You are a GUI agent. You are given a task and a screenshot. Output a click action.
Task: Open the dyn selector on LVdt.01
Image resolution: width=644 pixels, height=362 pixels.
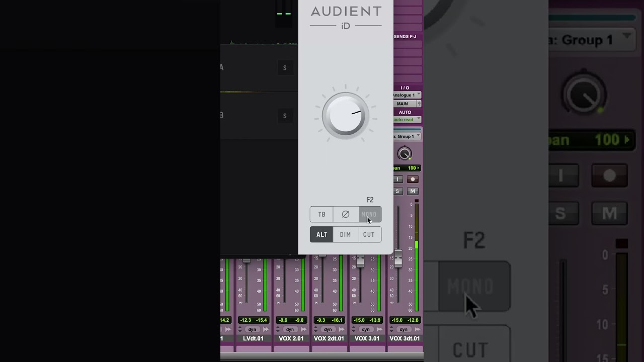[253, 329]
